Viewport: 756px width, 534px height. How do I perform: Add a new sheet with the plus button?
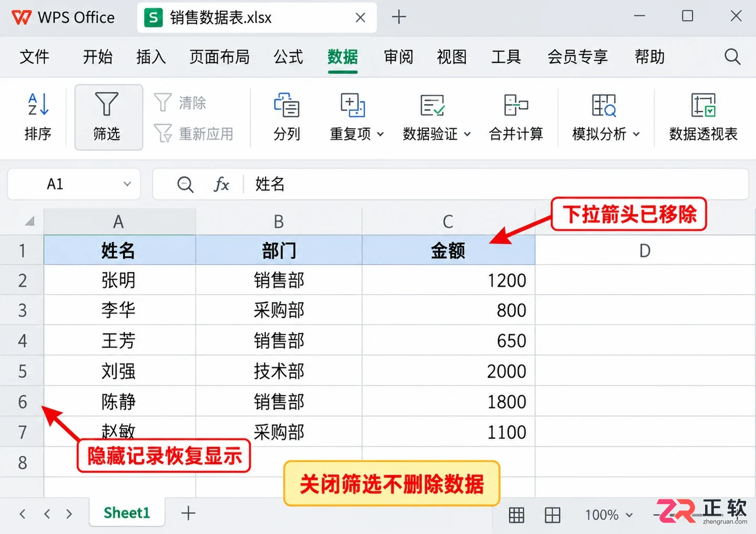click(188, 513)
